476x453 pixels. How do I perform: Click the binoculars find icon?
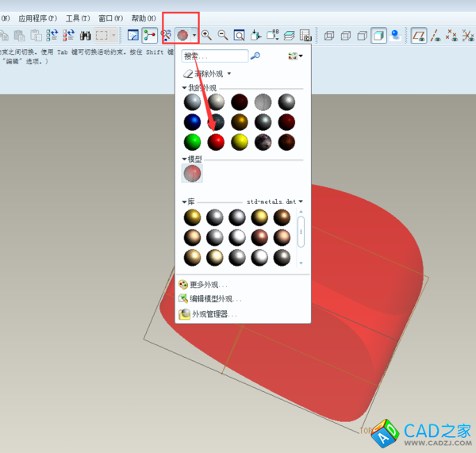pyautogui.click(x=85, y=35)
